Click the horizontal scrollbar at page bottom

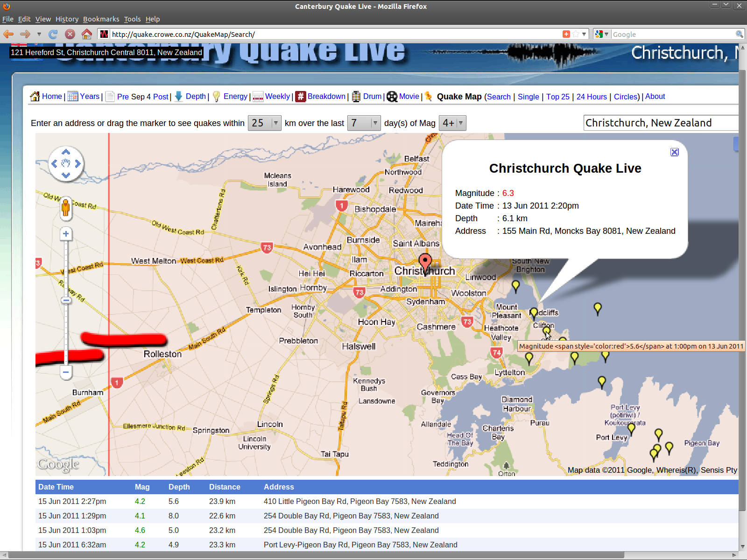316,555
